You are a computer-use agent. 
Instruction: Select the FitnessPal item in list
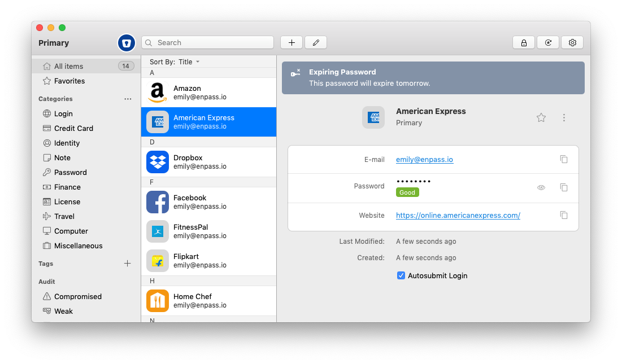coord(208,231)
